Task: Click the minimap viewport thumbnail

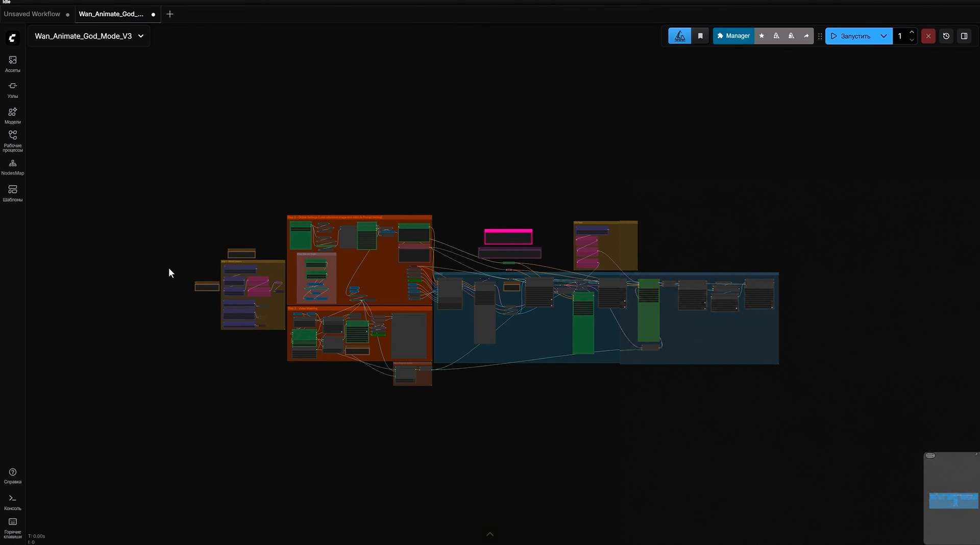Action: tap(953, 501)
